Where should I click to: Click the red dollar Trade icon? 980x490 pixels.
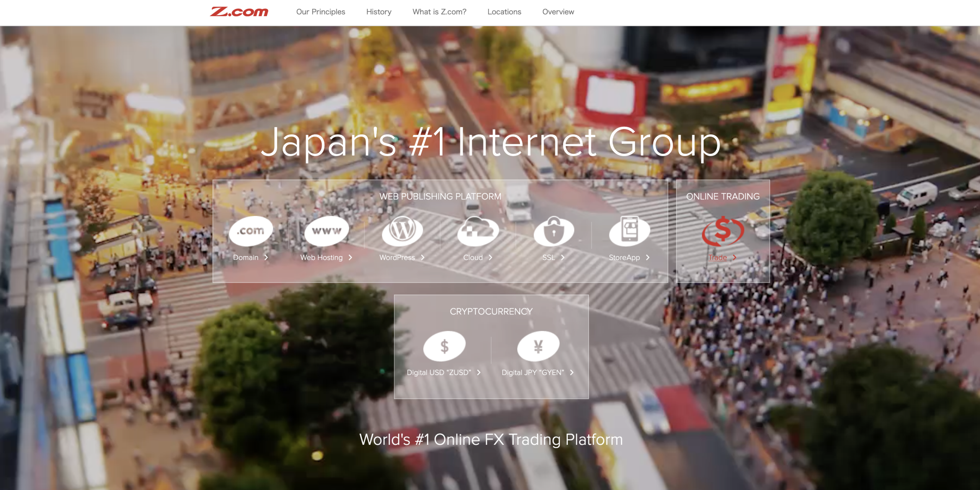723,231
